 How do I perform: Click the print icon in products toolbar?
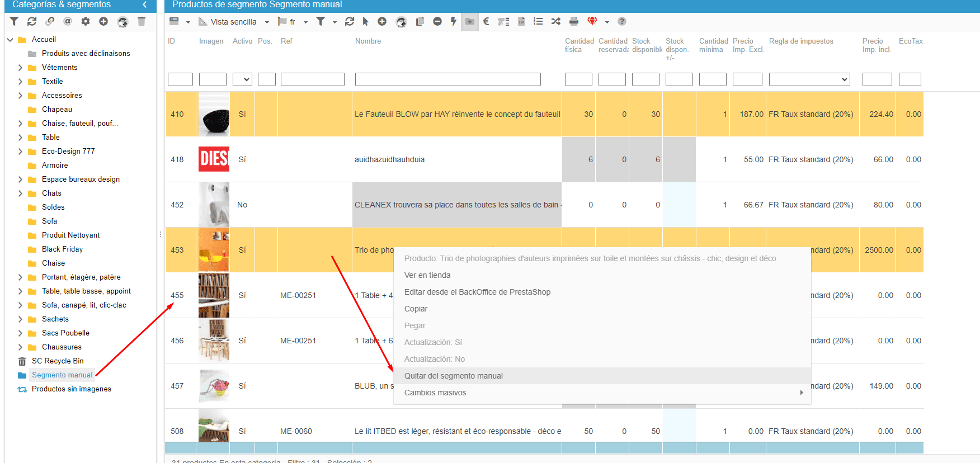tap(573, 21)
